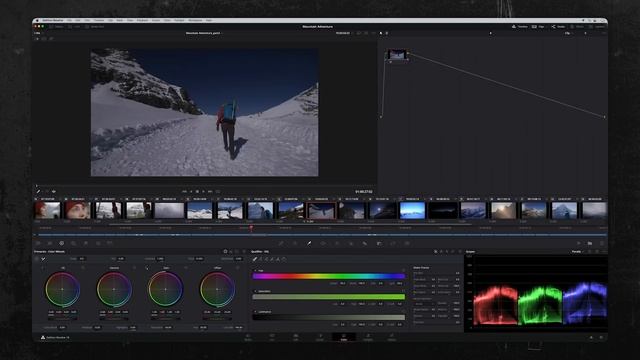Switch to the Edit page tab

pos(296,337)
